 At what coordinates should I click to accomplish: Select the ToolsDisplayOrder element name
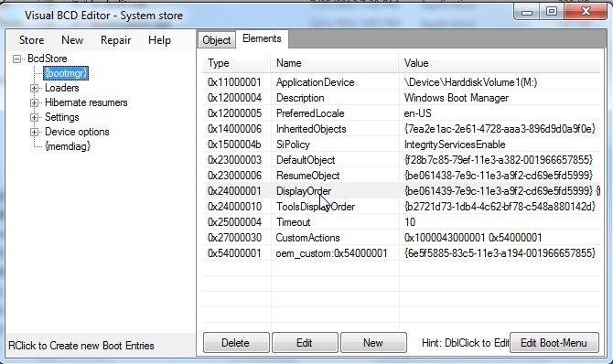(x=316, y=207)
